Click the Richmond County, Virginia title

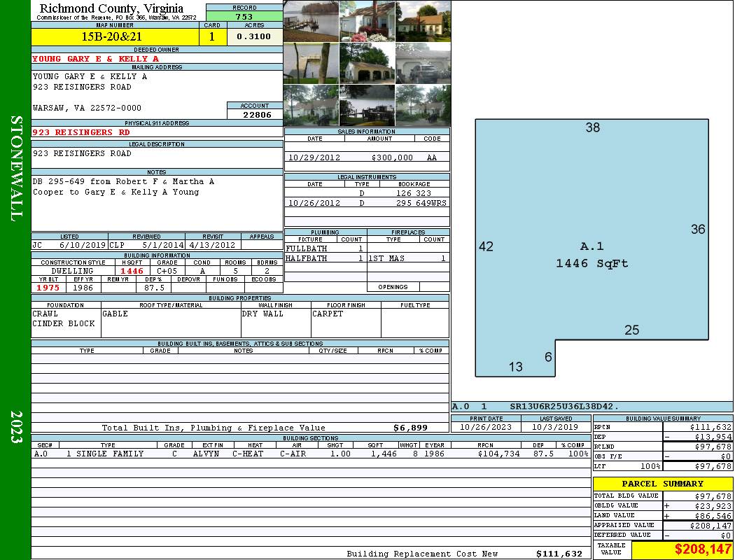pyautogui.click(x=111, y=8)
